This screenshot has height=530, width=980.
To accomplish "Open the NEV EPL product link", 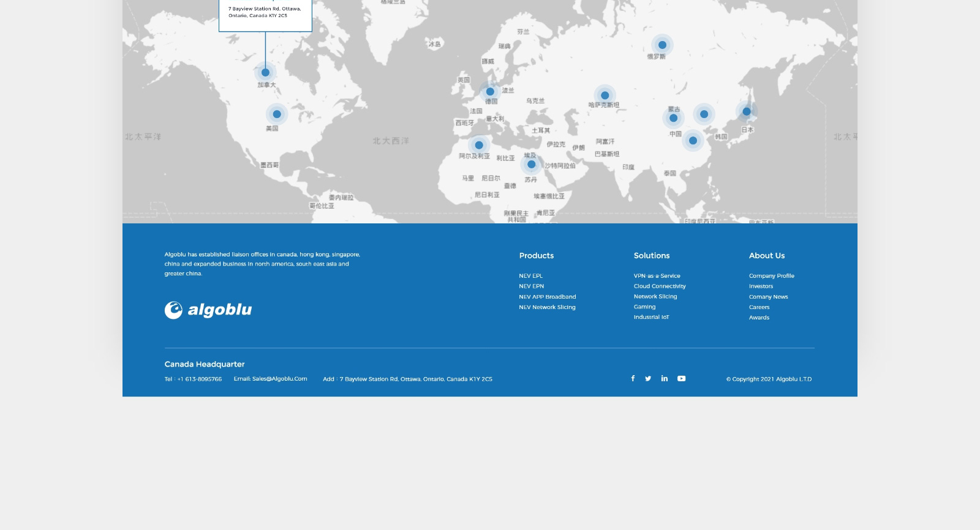I will coord(530,276).
